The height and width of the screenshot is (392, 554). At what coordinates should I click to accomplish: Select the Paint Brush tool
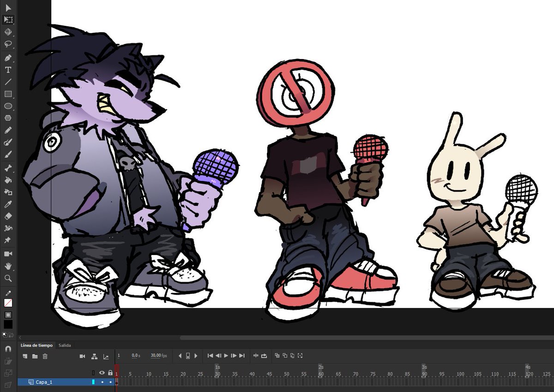[x=8, y=143]
